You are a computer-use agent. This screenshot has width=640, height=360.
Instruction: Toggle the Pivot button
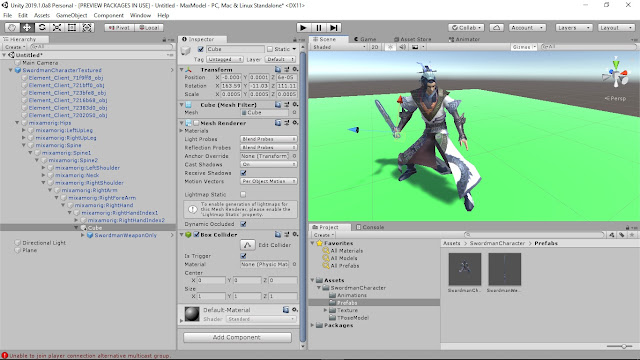(x=119, y=27)
